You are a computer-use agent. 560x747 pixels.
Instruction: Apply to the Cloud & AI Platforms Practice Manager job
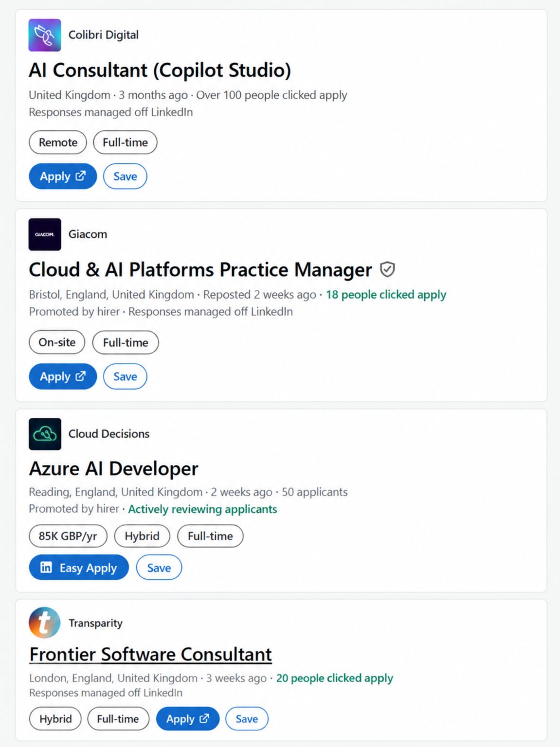(63, 376)
